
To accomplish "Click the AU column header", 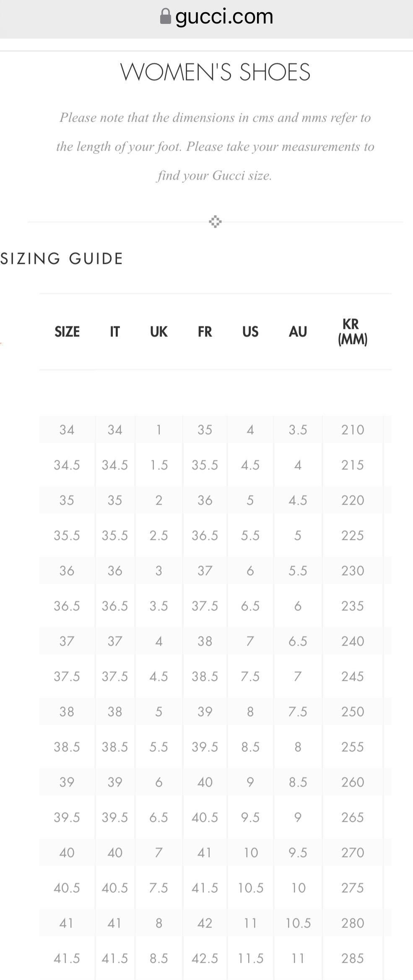I will [298, 332].
